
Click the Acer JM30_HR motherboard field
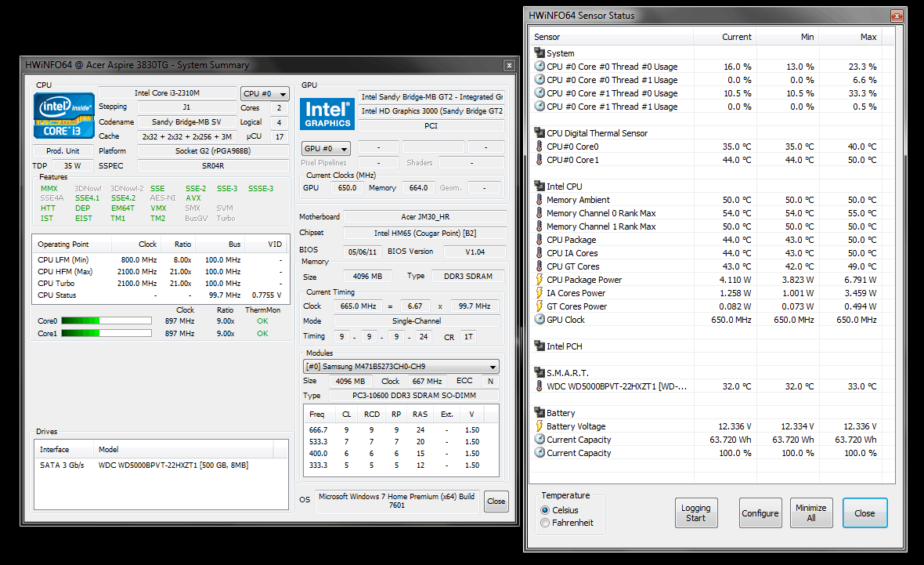coord(425,216)
